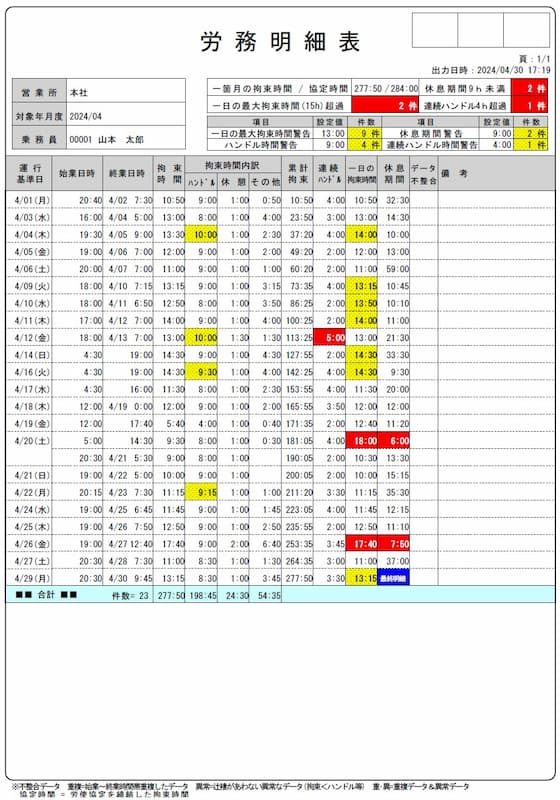
Task: Click yellow 10:00 handle time in 4/04(木) row
Action: [x=201, y=235]
